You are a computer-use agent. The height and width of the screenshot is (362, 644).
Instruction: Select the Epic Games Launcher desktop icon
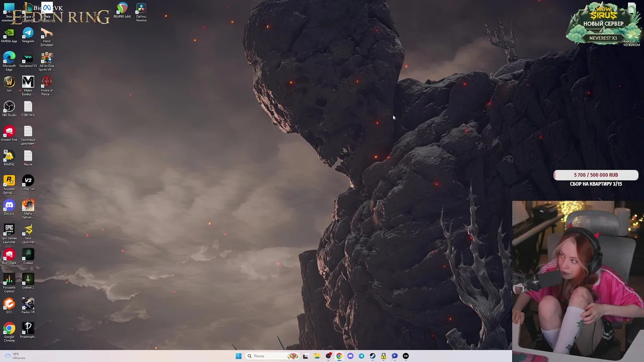click(9, 234)
